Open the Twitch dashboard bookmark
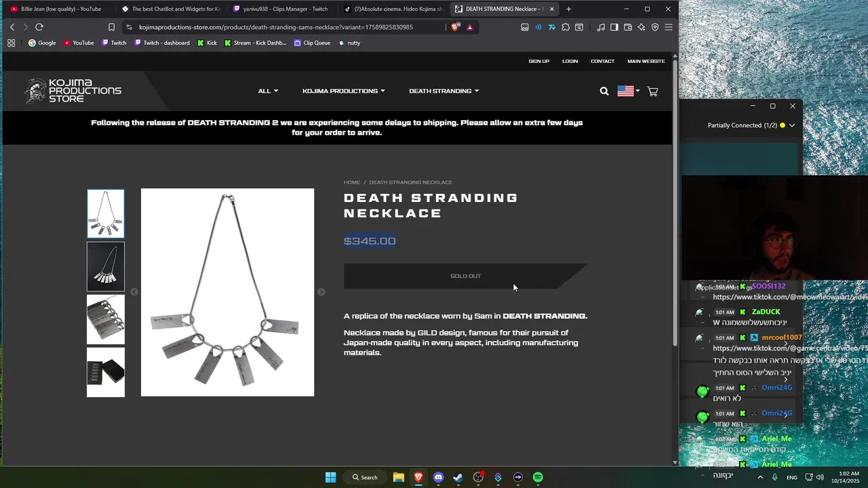This screenshot has height=488, width=868. click(x=162, y=43)
